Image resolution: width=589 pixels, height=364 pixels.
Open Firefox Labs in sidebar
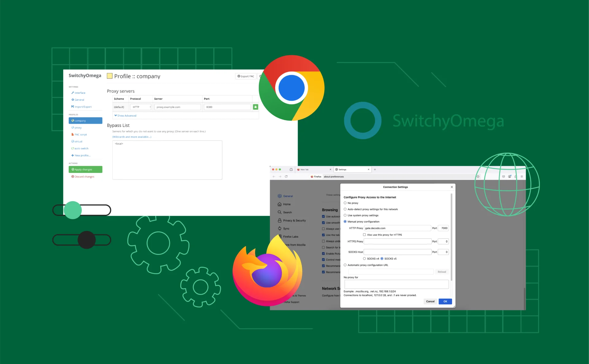(288, 237)
